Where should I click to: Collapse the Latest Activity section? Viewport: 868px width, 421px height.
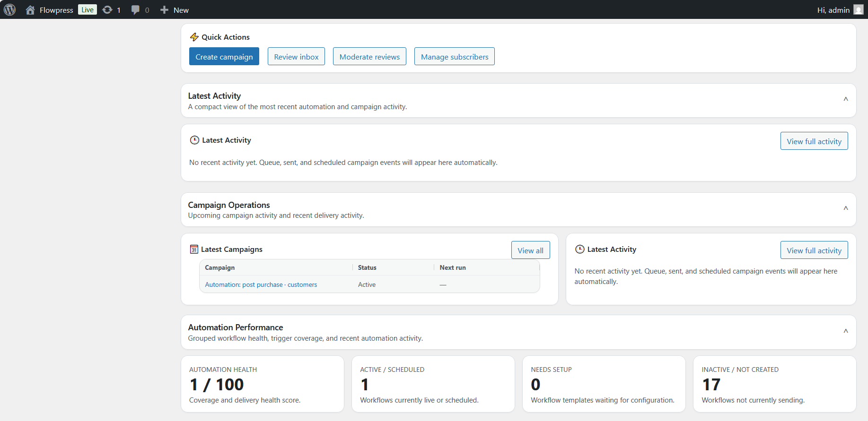point(846,99)
